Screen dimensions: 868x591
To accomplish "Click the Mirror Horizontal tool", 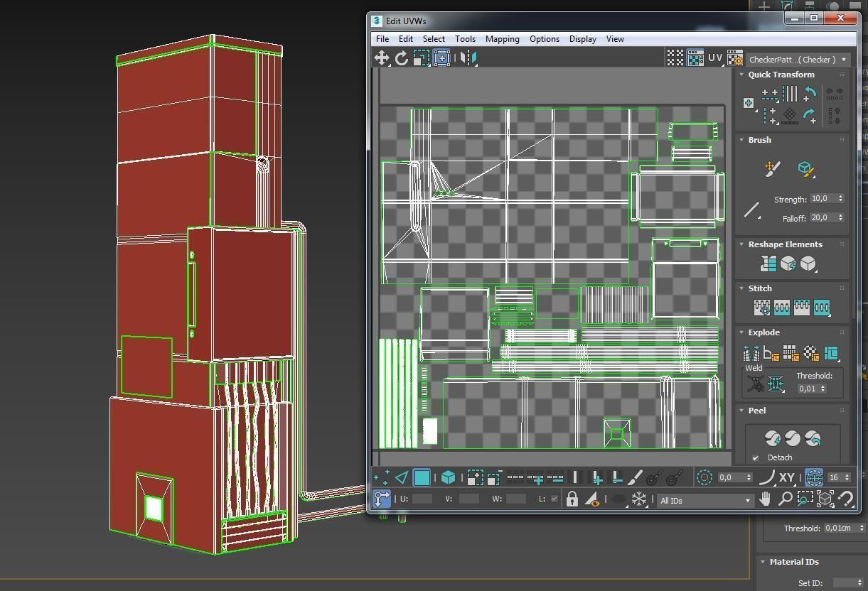I will tap(468, 58).
